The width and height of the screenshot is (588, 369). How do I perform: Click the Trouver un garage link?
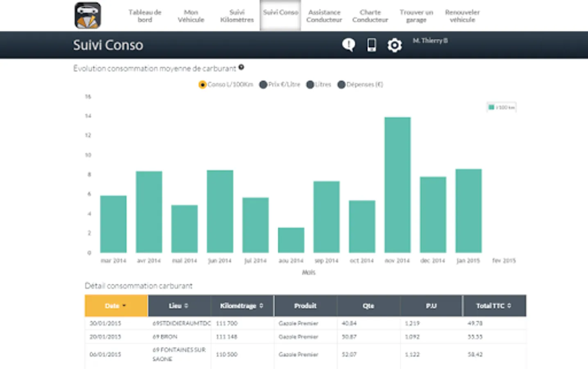416,16
